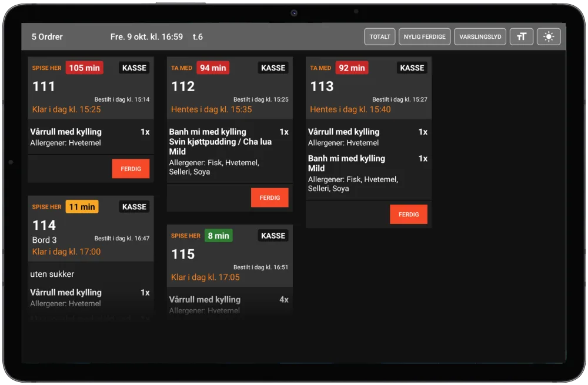Open order number 112

(x=183, y=86)
